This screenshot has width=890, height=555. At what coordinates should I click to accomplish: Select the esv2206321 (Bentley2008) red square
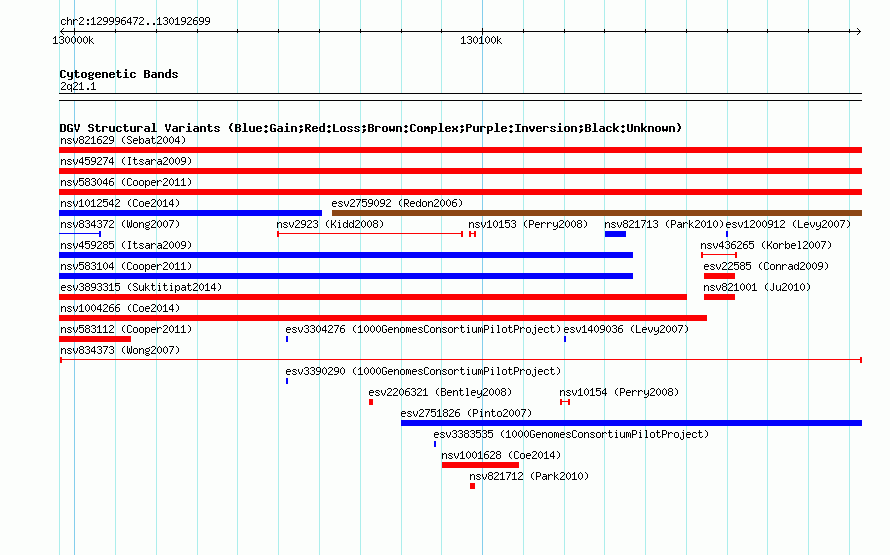point(371,402)
